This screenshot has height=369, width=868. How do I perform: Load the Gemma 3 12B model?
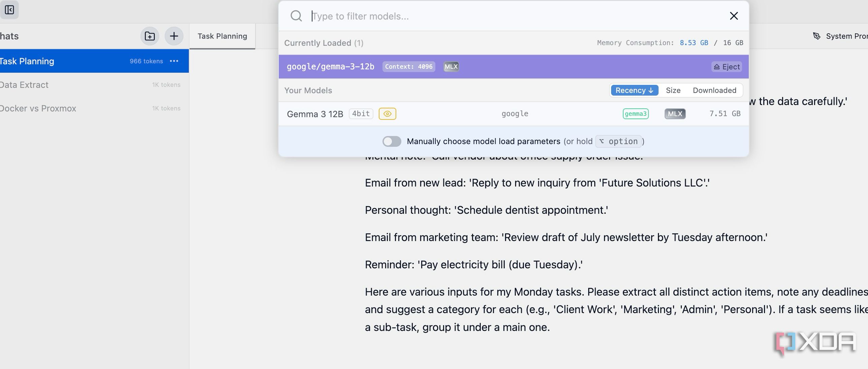coord(513,114)
